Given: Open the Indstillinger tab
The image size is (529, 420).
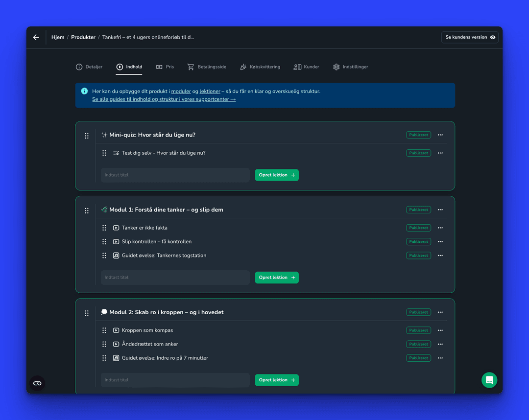Looking at the screenshot, I should pyautogui.click(x=350, y=67).
